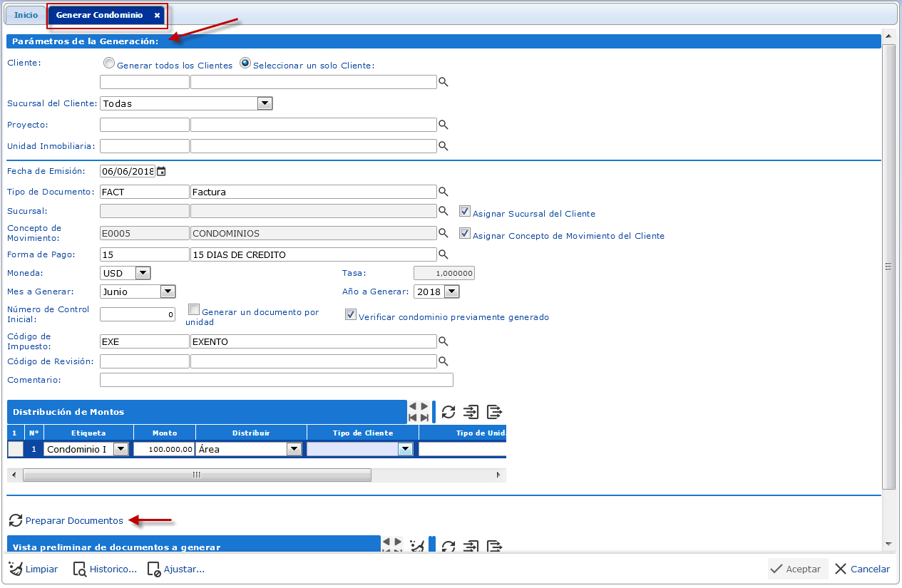Open Proyecto lookup magnifier icon

click(443, 125)
